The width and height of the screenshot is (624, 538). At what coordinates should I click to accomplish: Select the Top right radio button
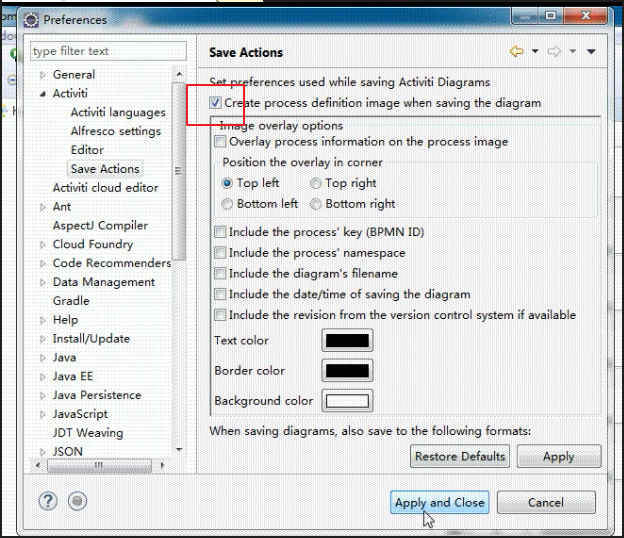(x=316, y=183)
